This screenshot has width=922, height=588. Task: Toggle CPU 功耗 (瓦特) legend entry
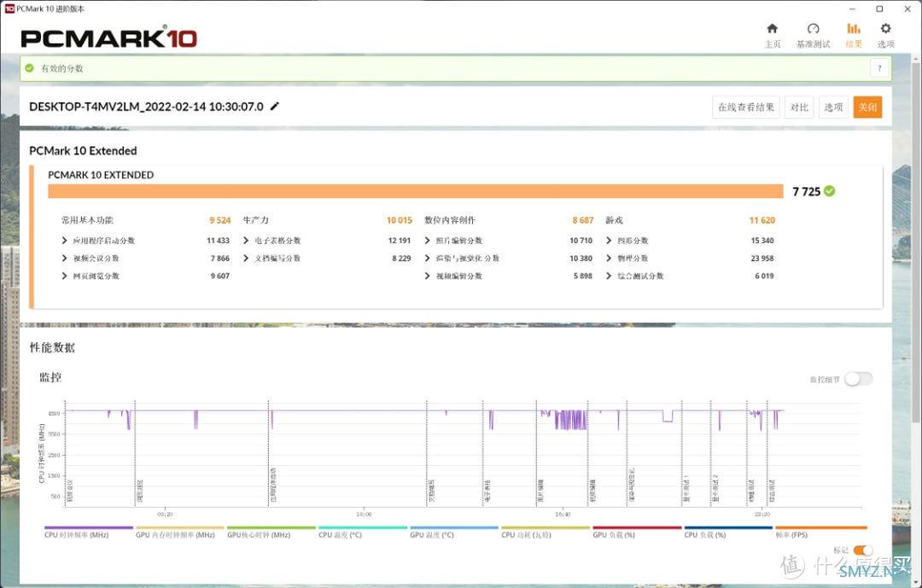[x=545, y=533]
